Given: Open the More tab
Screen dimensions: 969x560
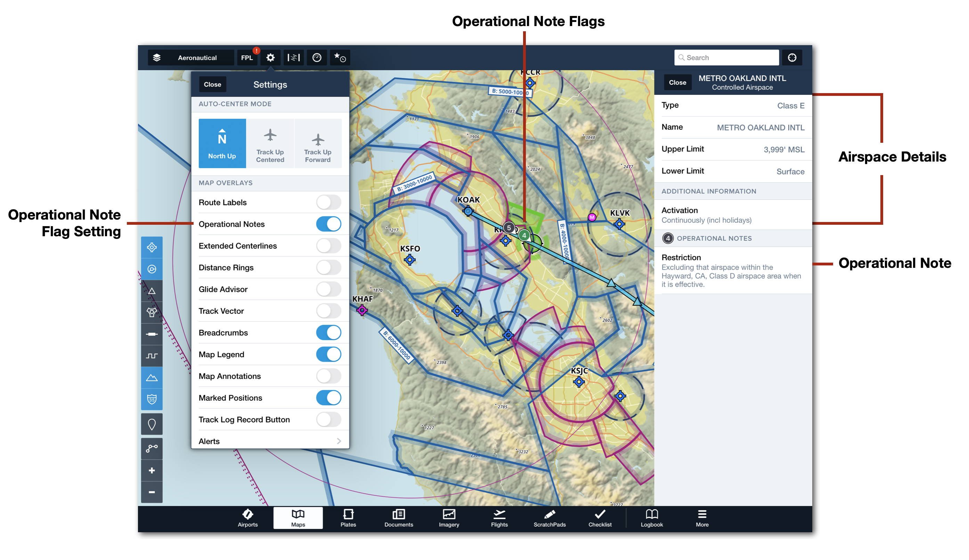Looking at the screenshot, I should click(x=702, y=518).
